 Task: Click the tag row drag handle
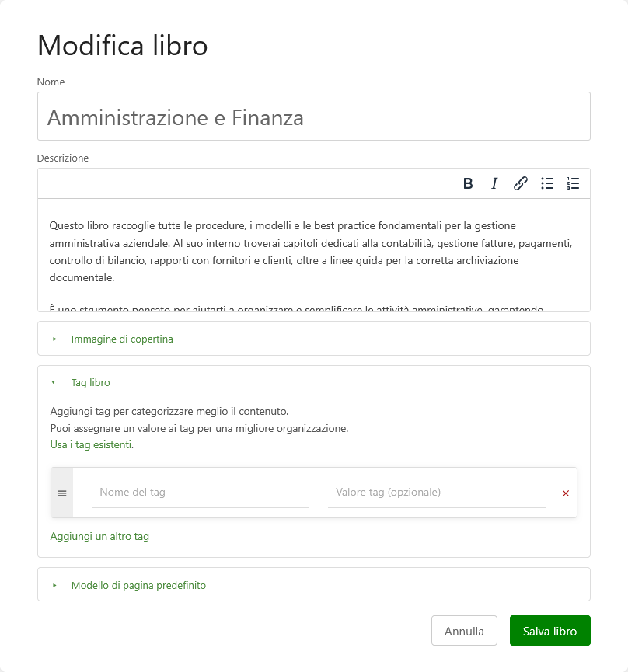[x=62, y=493]
